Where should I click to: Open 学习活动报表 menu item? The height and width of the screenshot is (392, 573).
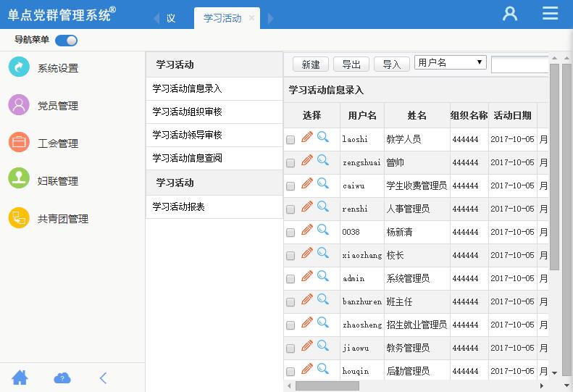point(214,207)
